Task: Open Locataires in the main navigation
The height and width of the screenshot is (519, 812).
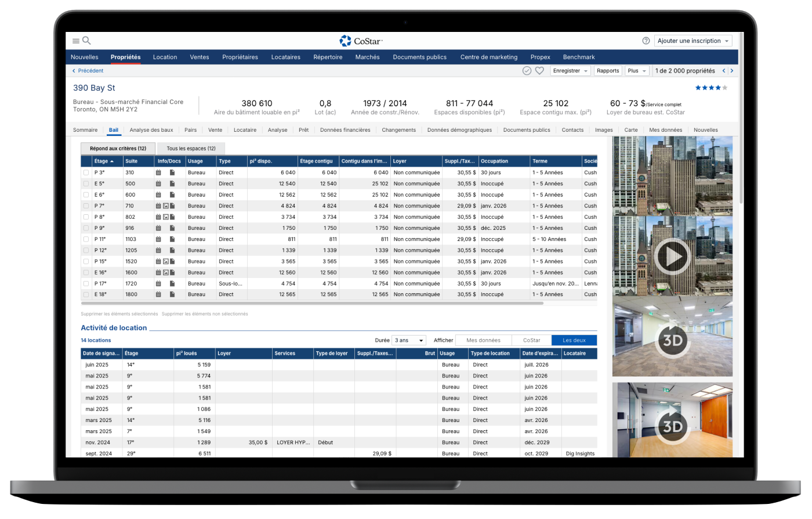Action: coord(286,57)
